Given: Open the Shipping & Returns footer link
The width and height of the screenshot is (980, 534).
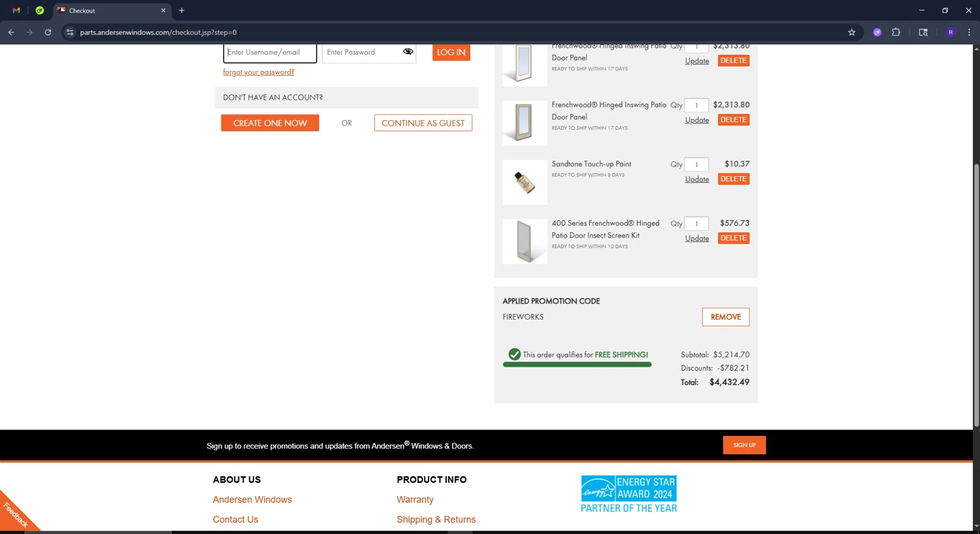Looking at the screenshot, I should [x=436, y=520].
